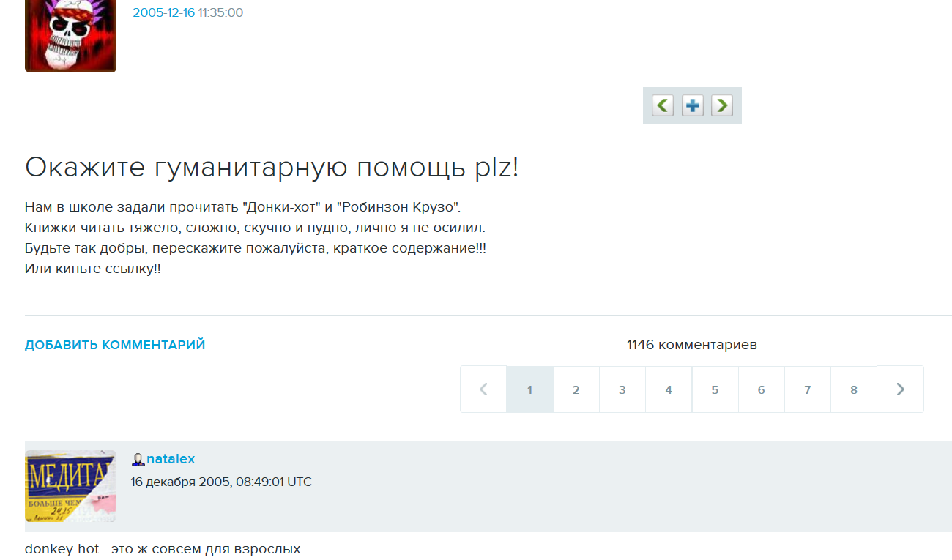
Task: Select comments page 1
Action: pos(529,389)
